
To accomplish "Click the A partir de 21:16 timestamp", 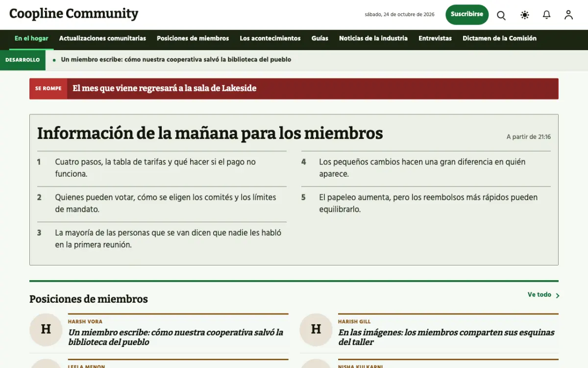I will coord(529,137).
